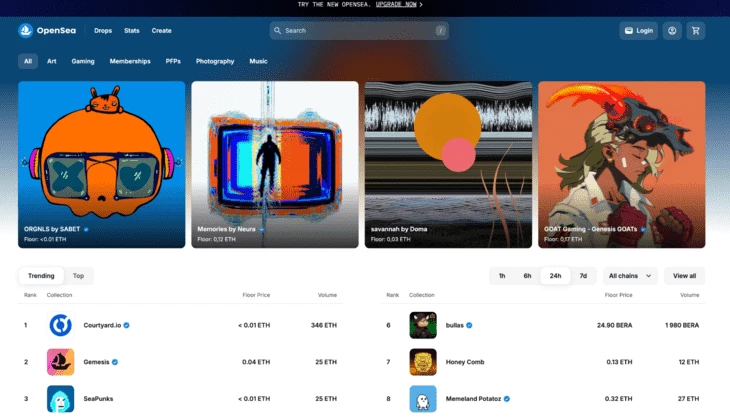Select the 7d time range

pyautogui.click(x=583, y=276)
